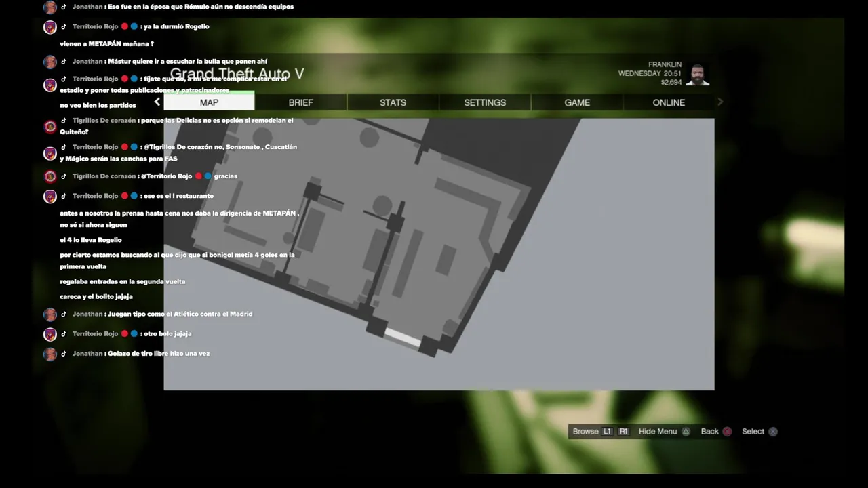This screenshot has width=868, height=488.
Task: Open the SETTINGS tab
Action: click(485, 102)
